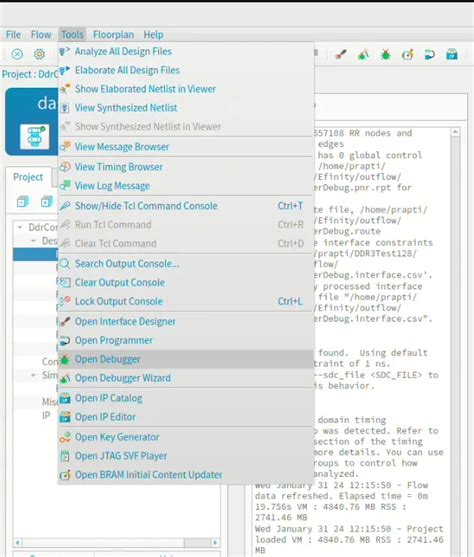The width and height of the screenshot is (474, 557).
Task: Select View Log Message
Action: tap(186, 186)
